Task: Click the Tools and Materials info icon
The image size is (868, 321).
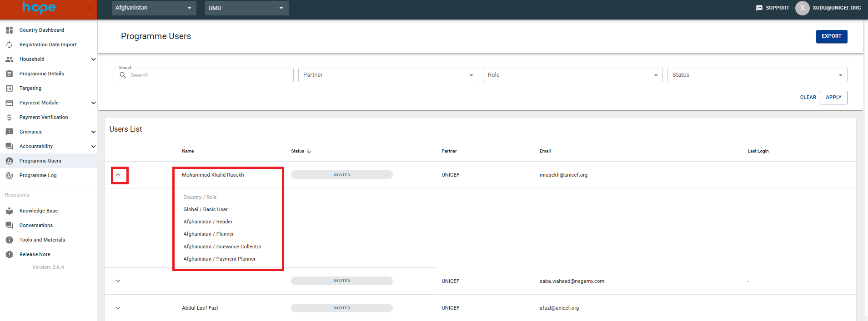Action: tap(9, 240)
